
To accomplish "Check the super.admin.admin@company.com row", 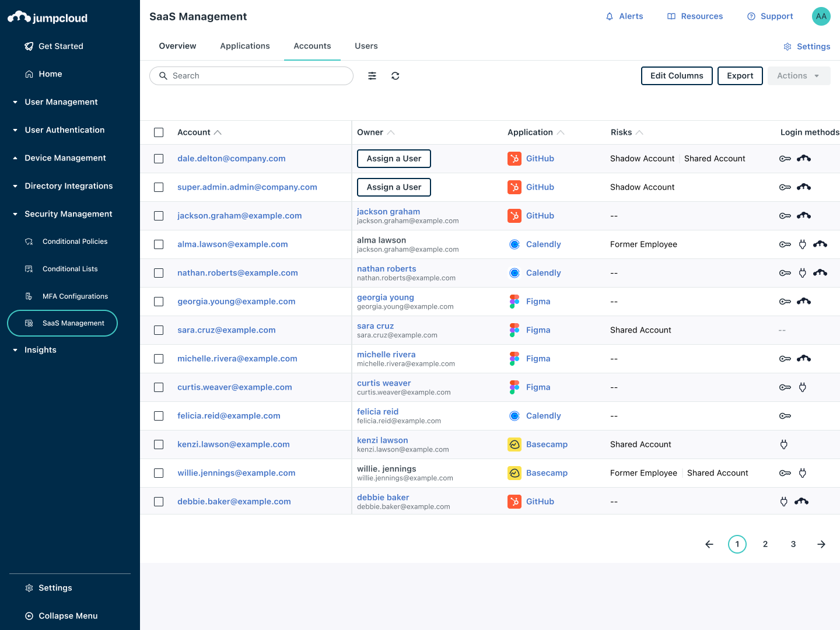I will pyautogui.click(x=159, y=187).
